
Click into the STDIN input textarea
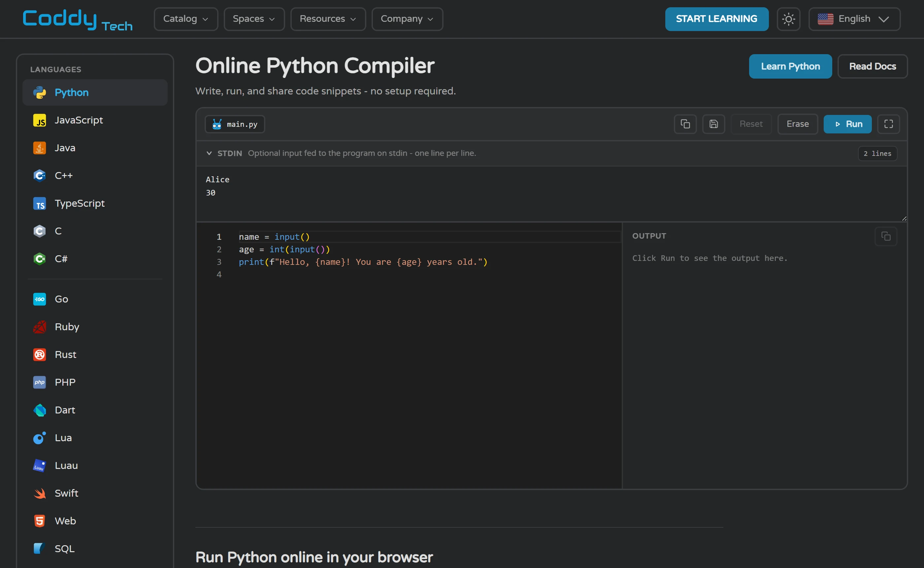(x=551, y=194)
